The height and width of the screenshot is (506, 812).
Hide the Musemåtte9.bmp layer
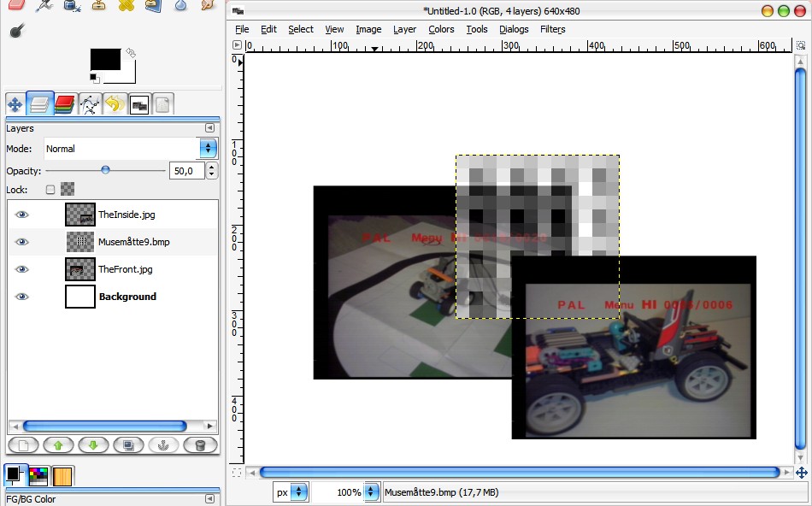tap(21, 242)
